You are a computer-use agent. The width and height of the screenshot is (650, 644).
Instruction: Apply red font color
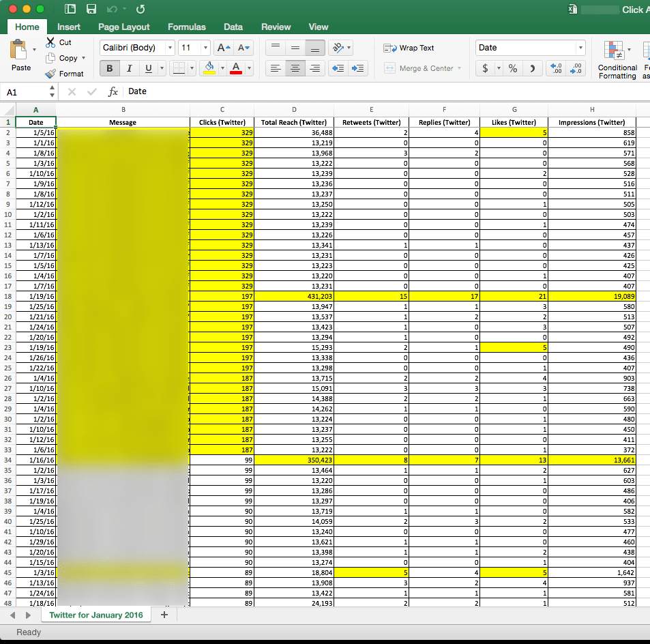pyautogui.click(x=236, y=68)
